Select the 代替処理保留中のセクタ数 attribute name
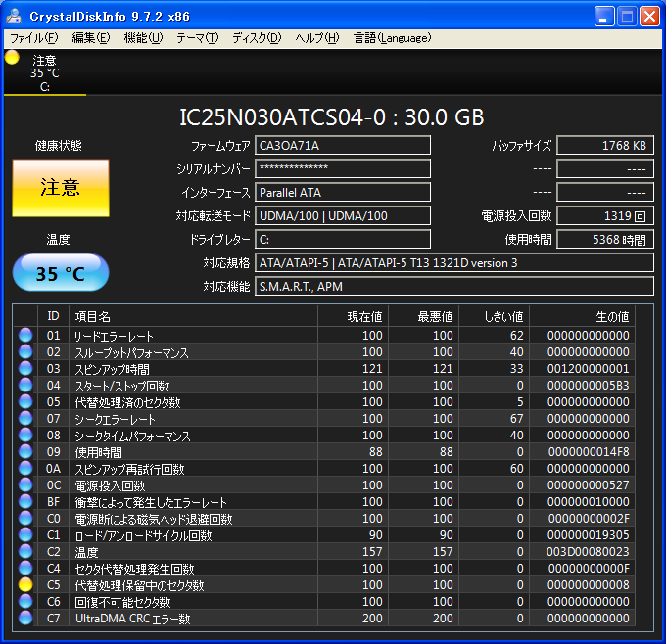The width and height of the screenshot is (666, 644). pos(139,585)
